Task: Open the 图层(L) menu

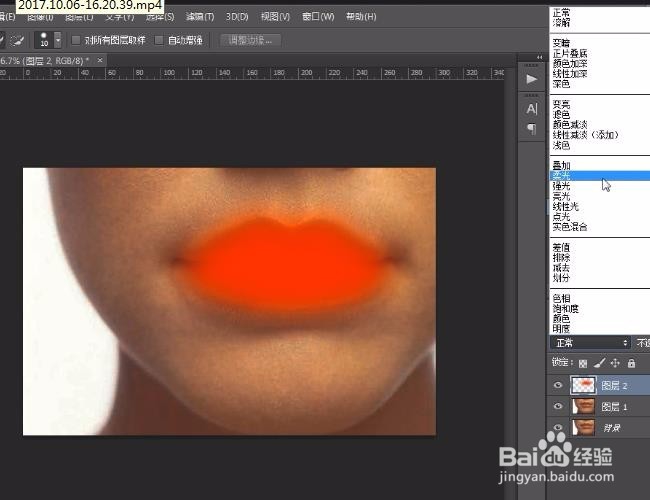Action: pos(79,17)
